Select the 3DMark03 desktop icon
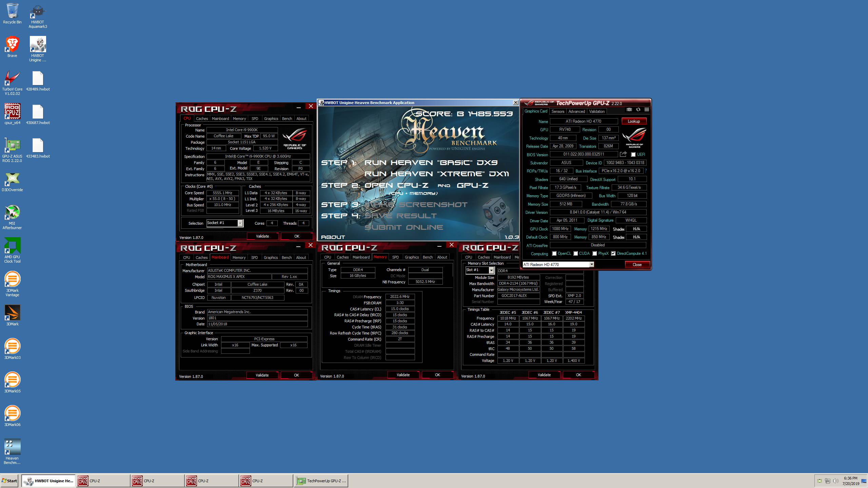Image resolution: width=868 pixels, height=488 pixels. (12, 349)
